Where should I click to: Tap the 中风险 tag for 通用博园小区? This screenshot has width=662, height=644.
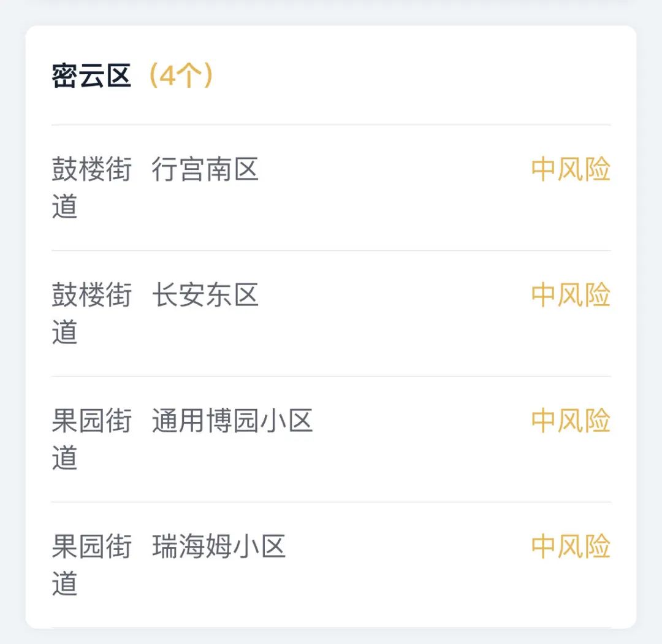tap(571, 421)
